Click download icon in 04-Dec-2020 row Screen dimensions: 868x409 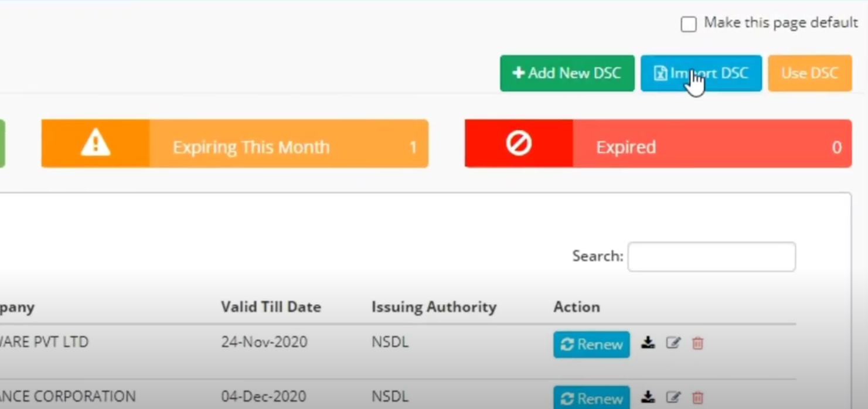point(648,397)
